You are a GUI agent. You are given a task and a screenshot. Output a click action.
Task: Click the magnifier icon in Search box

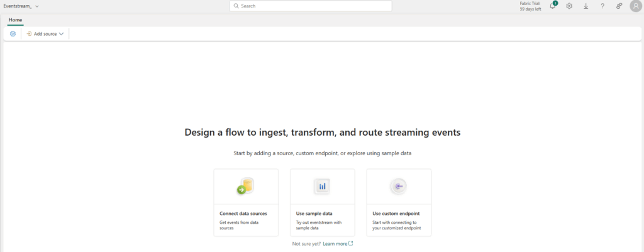236,6
